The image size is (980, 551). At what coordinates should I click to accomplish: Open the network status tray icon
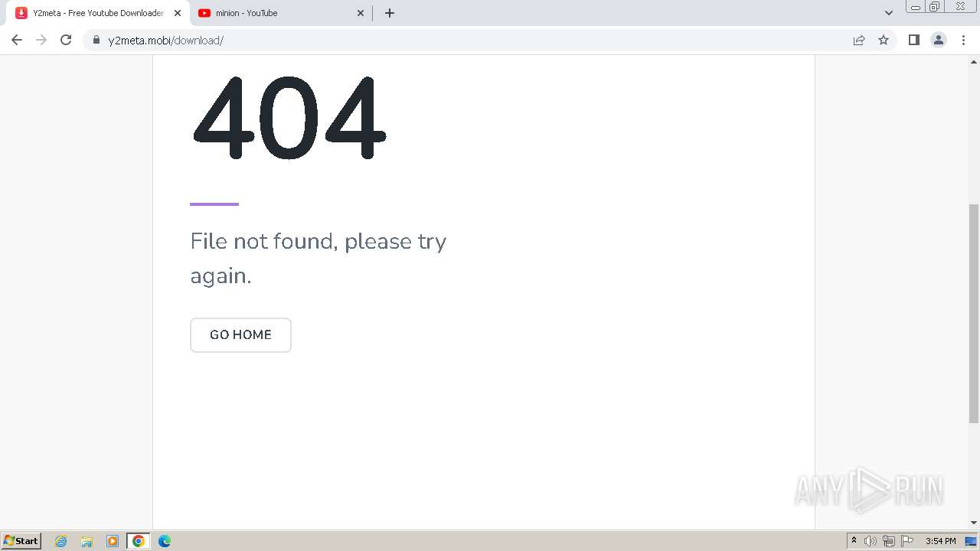[x=889, y=541]
